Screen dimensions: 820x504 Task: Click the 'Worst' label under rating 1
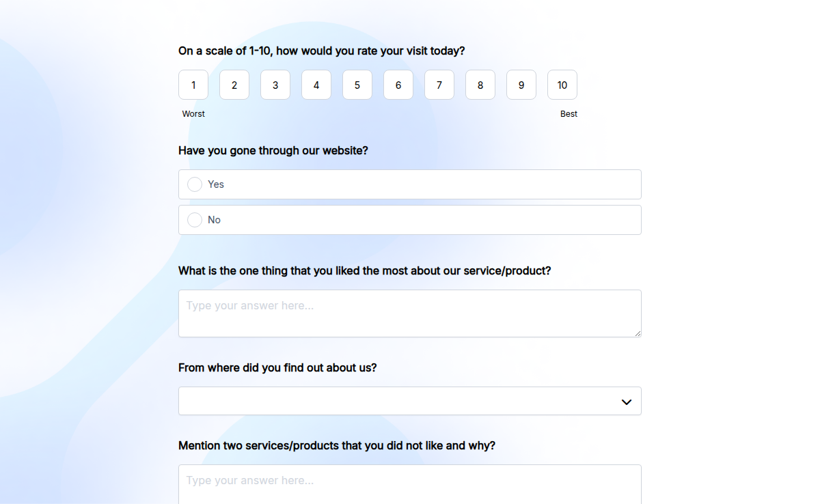point(193,113)
